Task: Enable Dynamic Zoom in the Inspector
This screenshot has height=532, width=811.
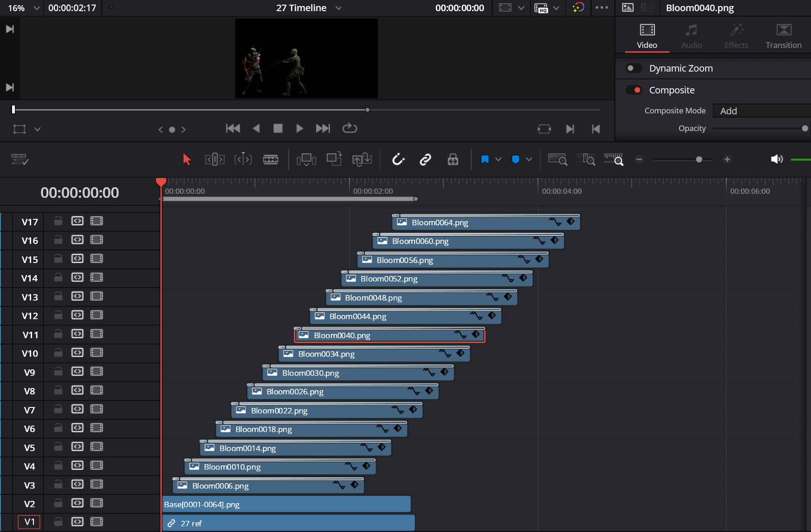Action: point(633,68)
